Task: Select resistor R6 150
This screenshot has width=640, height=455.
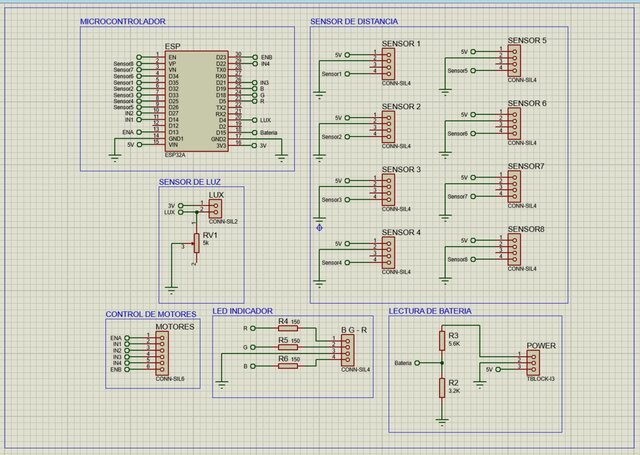Action: 288,366
